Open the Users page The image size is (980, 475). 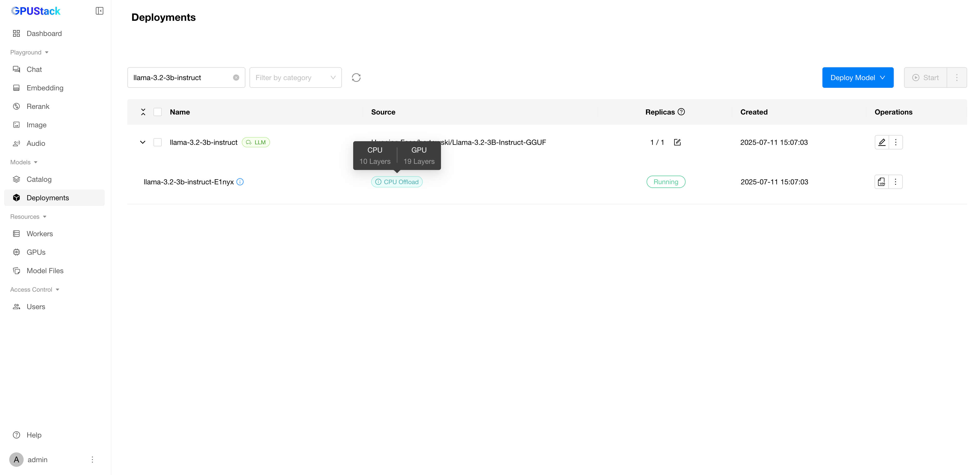[x=54, y=306]
